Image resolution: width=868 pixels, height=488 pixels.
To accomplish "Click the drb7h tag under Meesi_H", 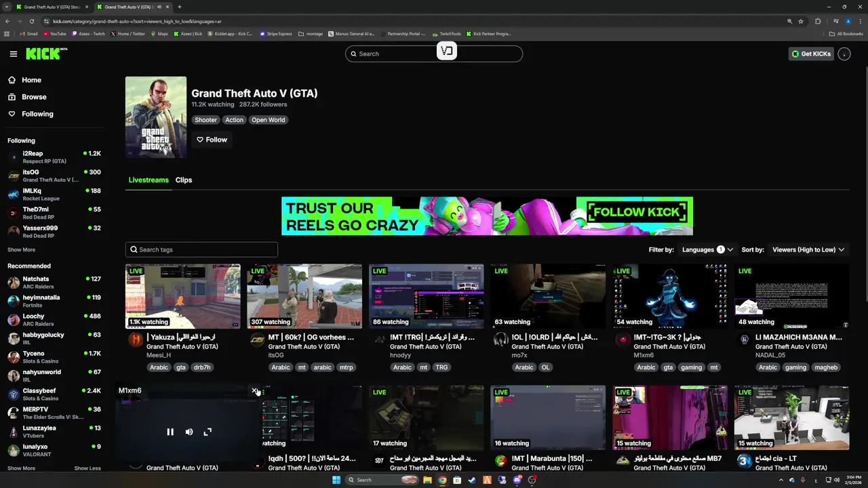I will [x=202, y=367].
